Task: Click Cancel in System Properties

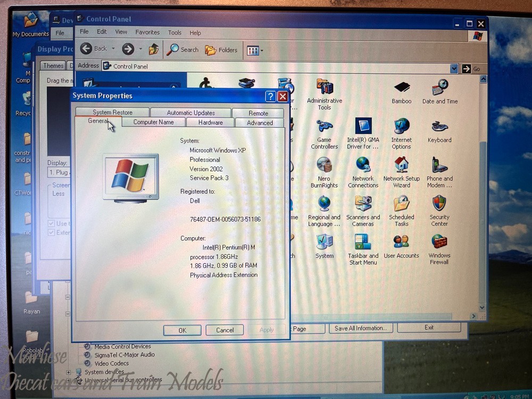Action: pyautogui.click(x=225, y=330)
